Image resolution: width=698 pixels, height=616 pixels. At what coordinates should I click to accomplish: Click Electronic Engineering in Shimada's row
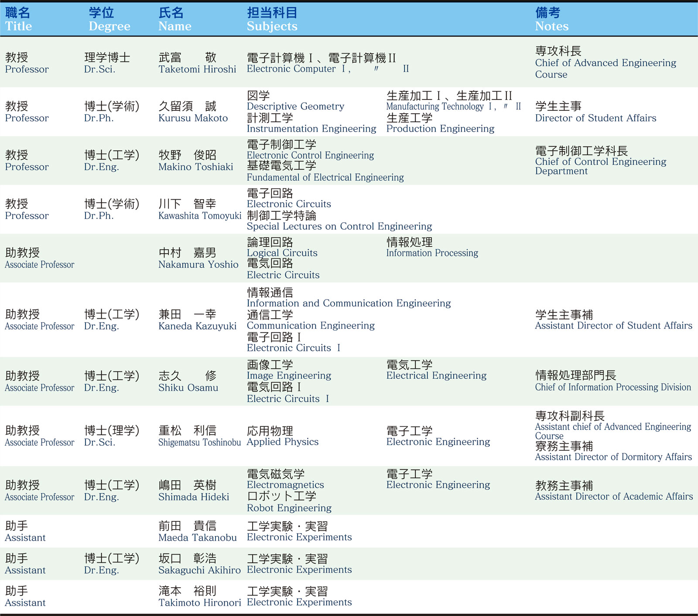pyautogui.click(x=438, y=485)
